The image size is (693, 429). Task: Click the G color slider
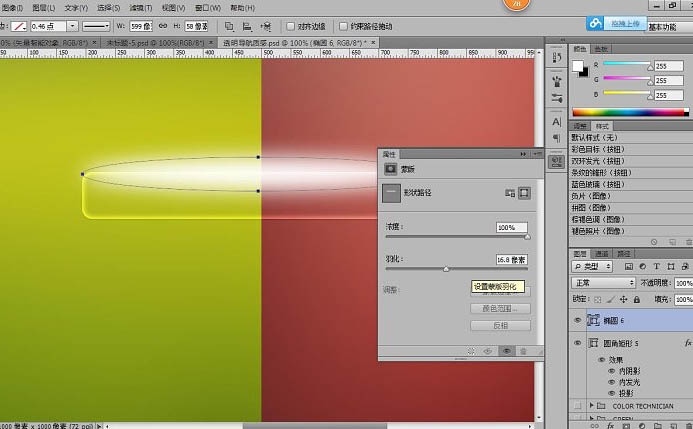pyautogui.click(x=627, y=80)
